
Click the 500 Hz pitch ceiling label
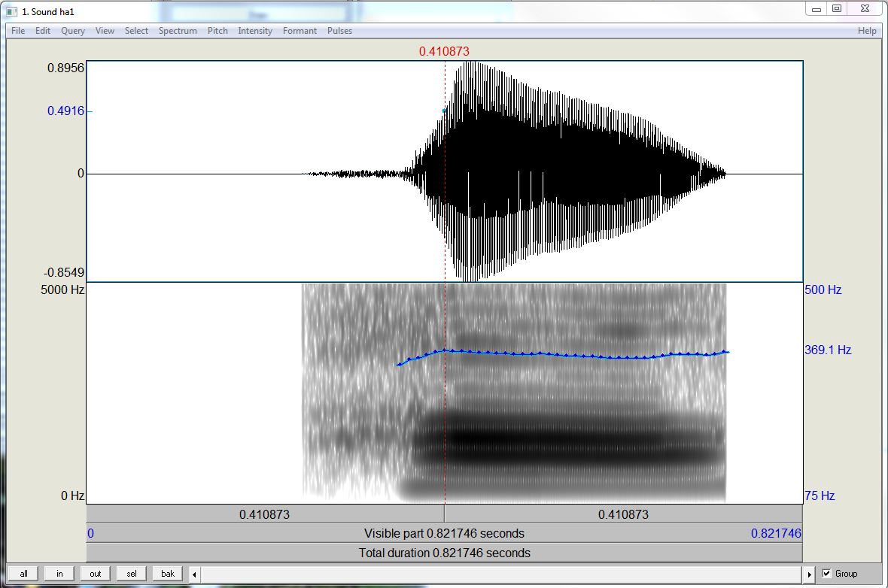click(x=823, y=289)
